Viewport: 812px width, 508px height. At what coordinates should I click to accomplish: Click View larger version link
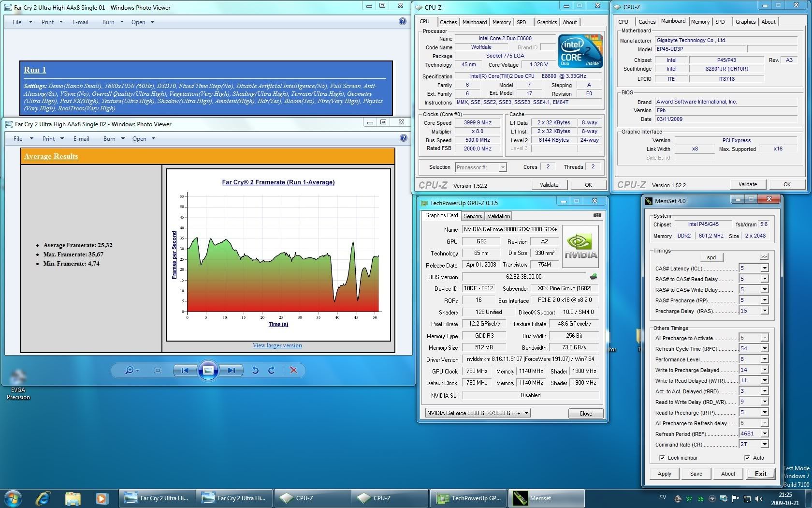coord(277,345)
